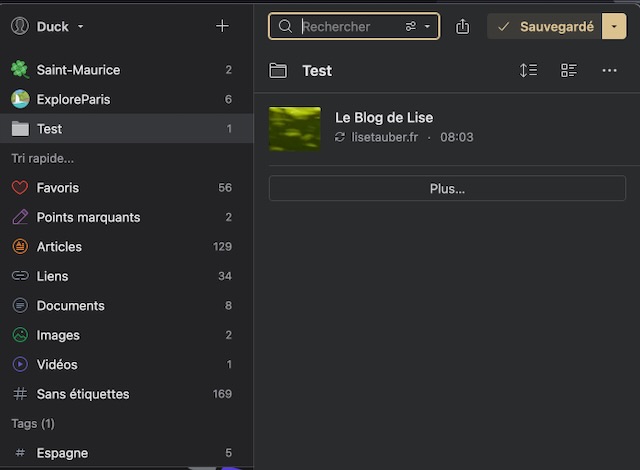Open Points marquants highlights filter
The height and width of the screenshot is (470, 640).
pyautogui.click(x=88, y=217)
